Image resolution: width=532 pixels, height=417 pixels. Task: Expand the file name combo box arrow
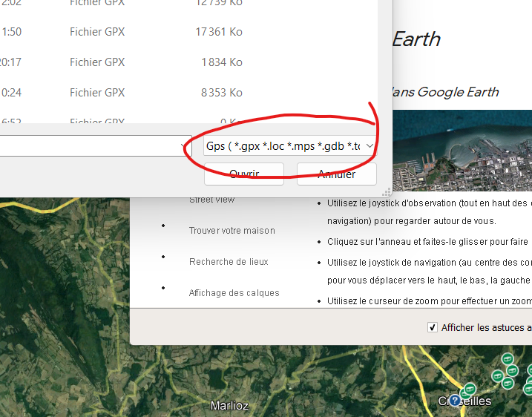point(183,146)
